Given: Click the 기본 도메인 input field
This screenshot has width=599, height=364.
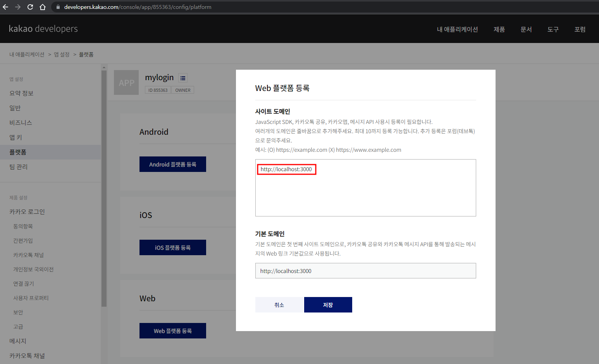Looking at the screenshot, I should (366, 271).
